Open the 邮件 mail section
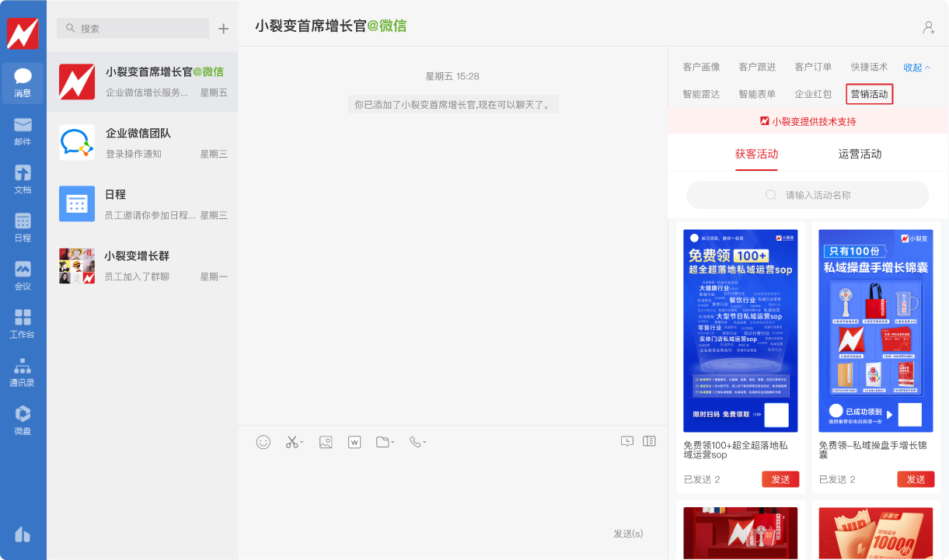 [23, 131]
